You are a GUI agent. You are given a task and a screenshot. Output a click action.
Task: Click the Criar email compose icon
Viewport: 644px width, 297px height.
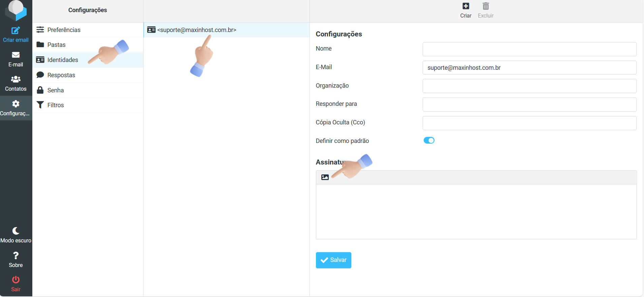pos(15,31)
